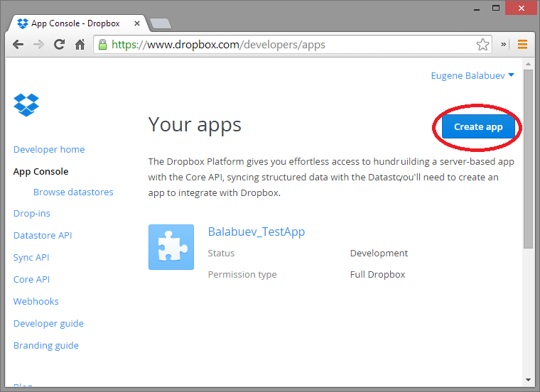Image resolution: width=540 pixels, height=392 pixels.
Task: Click the address bar URL field
Action: pyautogui.click(x=293, y=45)
